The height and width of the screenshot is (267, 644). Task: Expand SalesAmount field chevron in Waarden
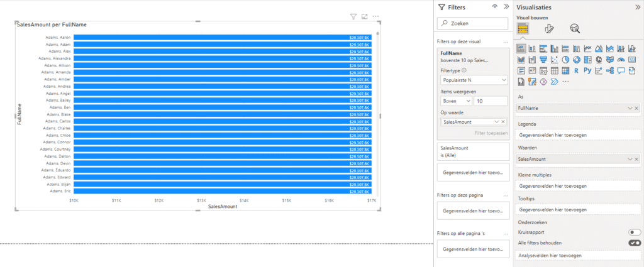(x=630, y=159)
